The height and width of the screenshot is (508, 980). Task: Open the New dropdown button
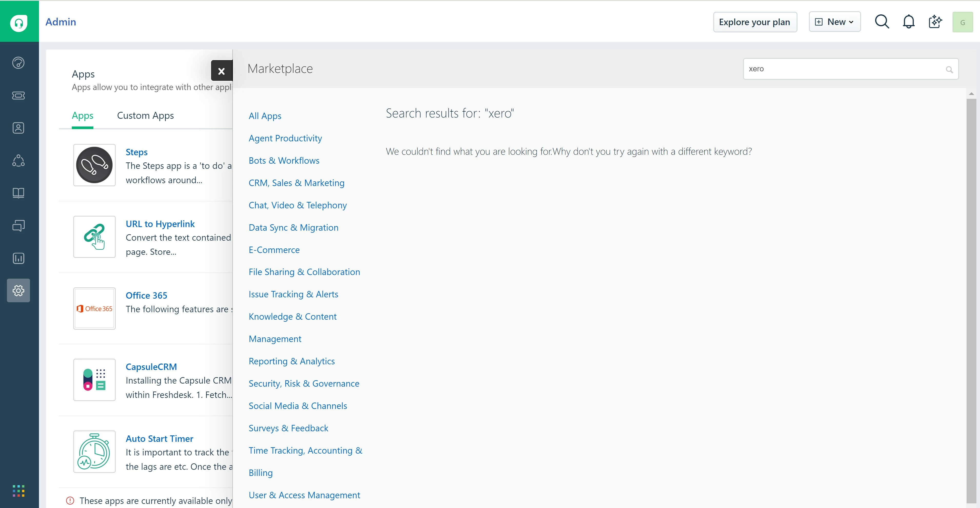tap(835, 22)
